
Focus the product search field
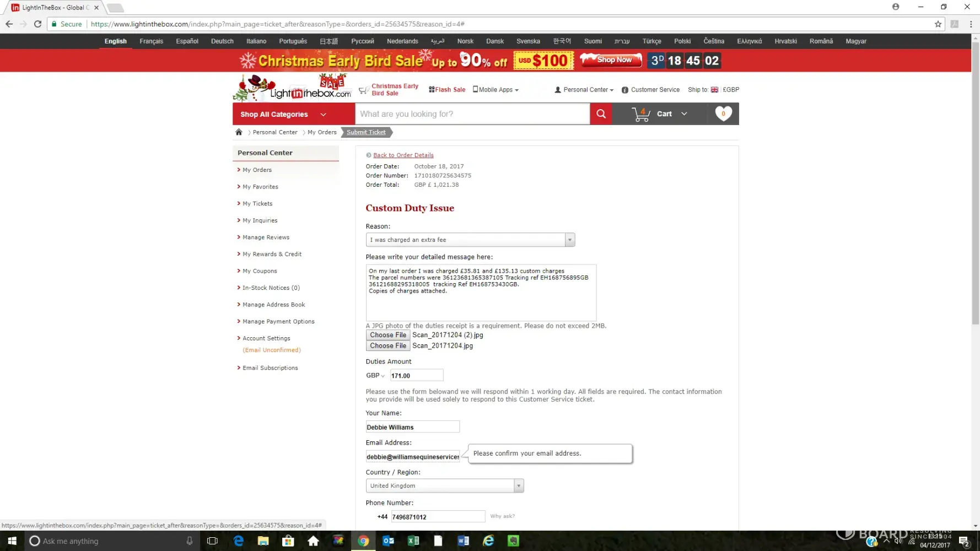(x=472, y=114)
